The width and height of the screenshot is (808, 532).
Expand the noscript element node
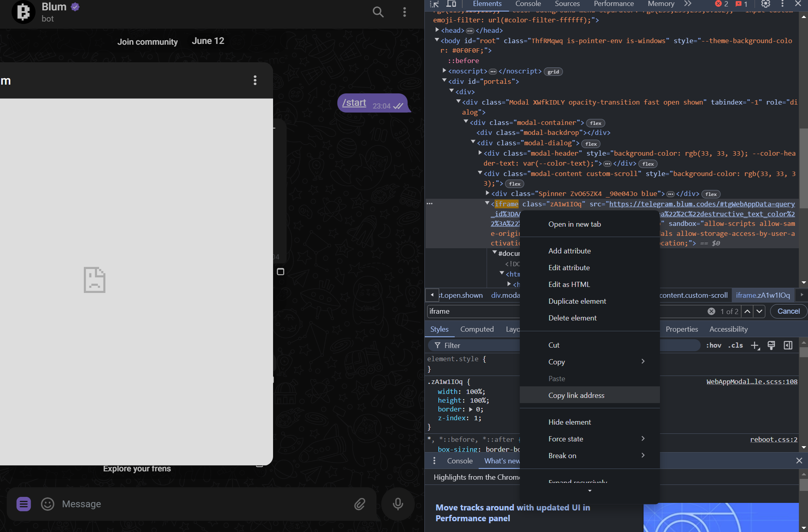pyautogui.click(x=444, y=71)
